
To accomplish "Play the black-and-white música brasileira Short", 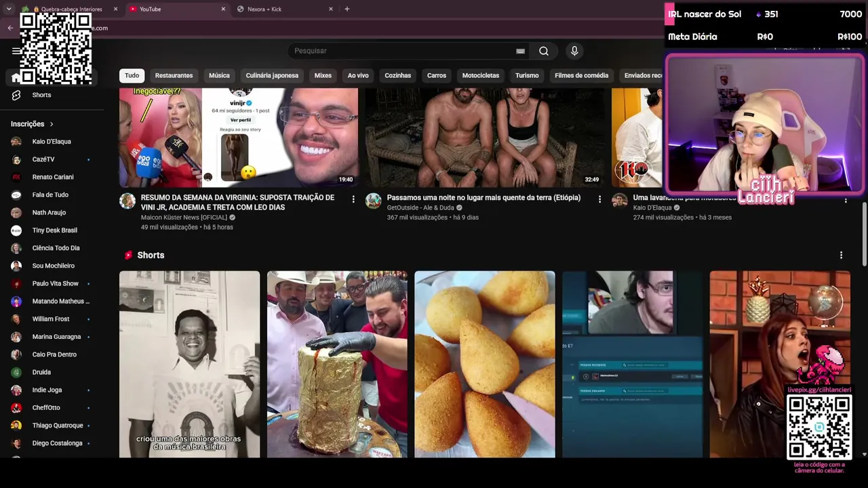I will click(189, 365).
